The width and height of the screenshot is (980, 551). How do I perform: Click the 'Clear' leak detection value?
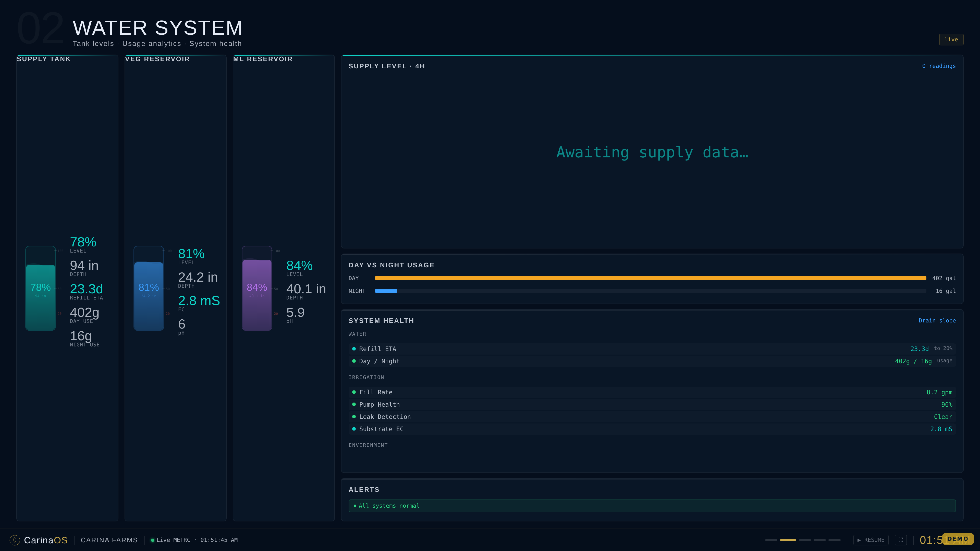point(943,416)
